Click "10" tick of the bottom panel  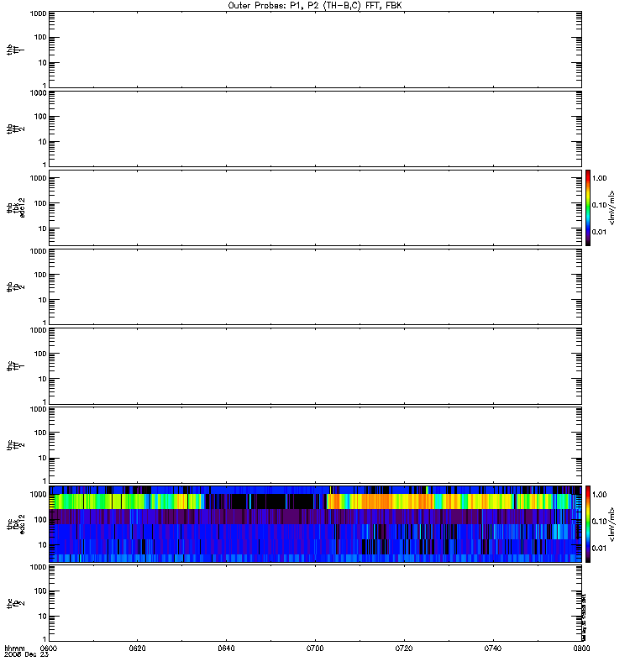[x=43, y=617]
